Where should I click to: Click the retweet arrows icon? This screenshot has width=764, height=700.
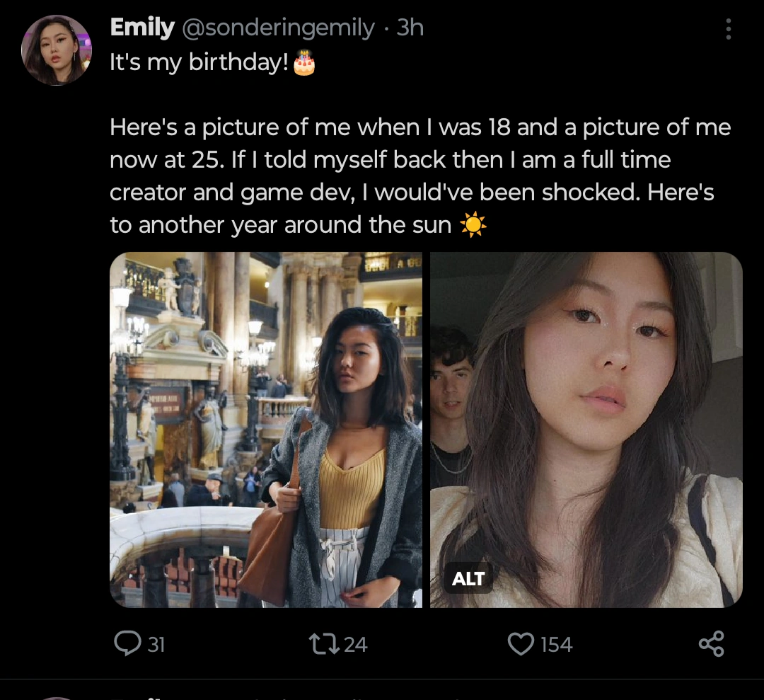coord(323,643)
